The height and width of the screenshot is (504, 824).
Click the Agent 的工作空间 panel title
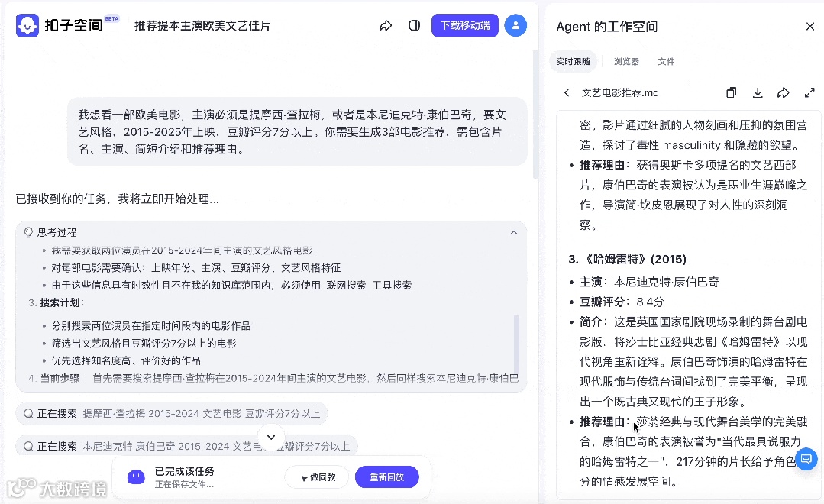click(x=606, y=27)
